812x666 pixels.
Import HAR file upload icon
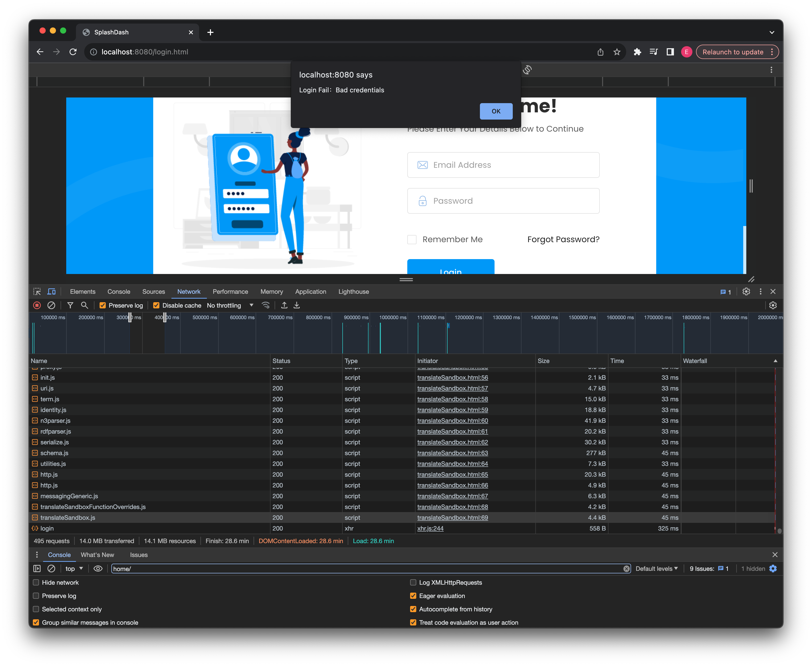coord(284,305)
